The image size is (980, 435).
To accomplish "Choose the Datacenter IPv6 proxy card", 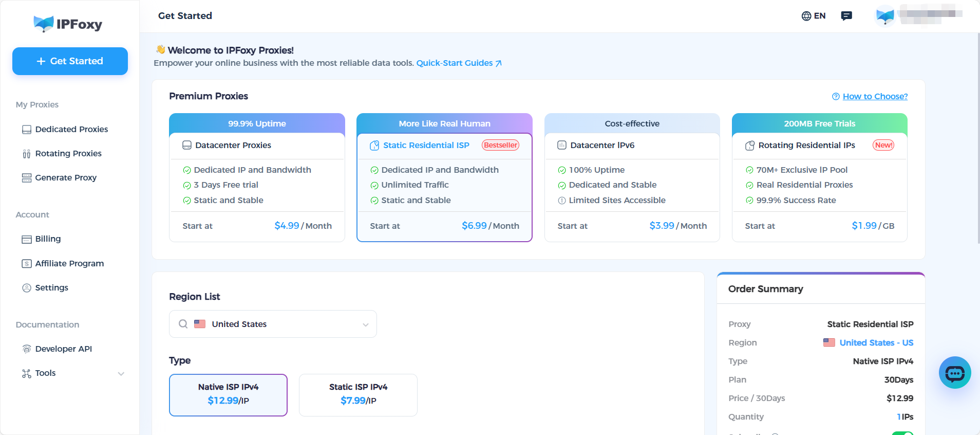I will [632, 177].
